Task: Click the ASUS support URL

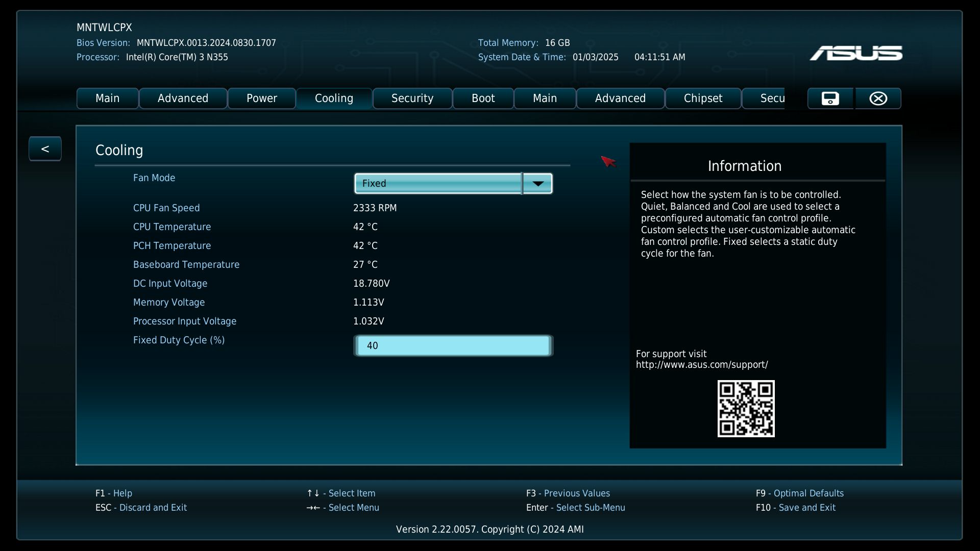Action: 701,365
